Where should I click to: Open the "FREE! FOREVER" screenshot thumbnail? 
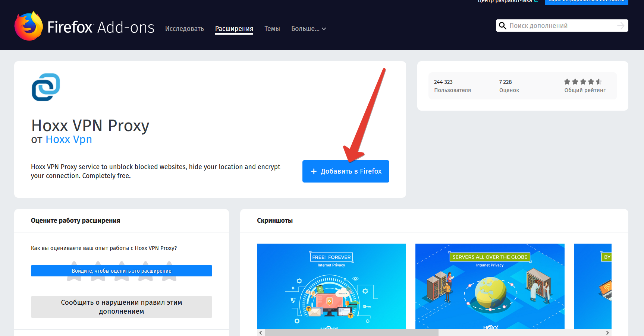tap(332, 286)
